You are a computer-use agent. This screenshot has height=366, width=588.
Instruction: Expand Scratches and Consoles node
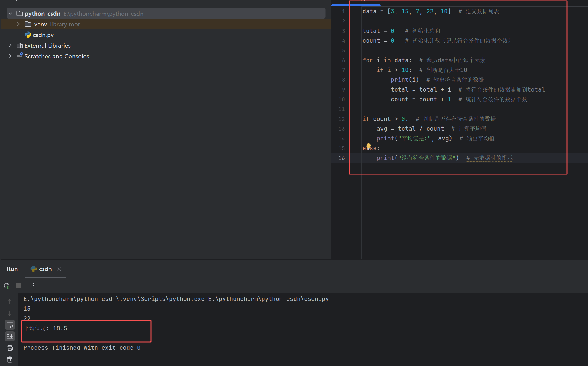pos(10,56)
